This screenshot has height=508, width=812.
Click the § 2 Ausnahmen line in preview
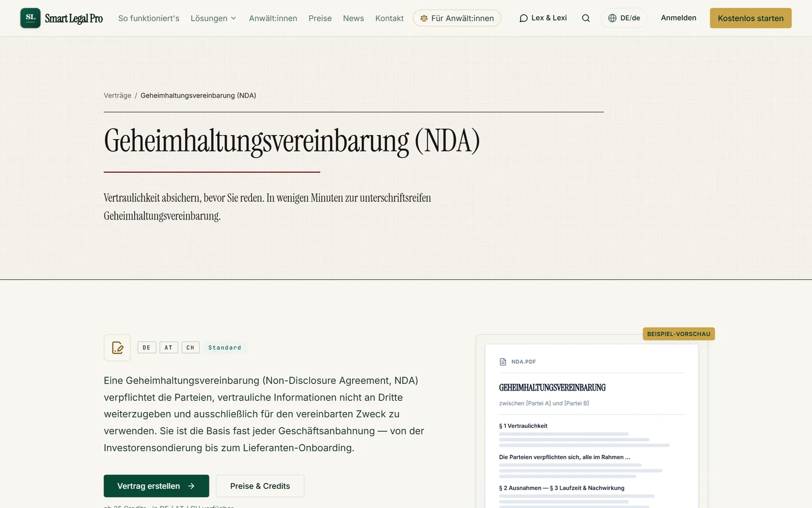point(562,488)
